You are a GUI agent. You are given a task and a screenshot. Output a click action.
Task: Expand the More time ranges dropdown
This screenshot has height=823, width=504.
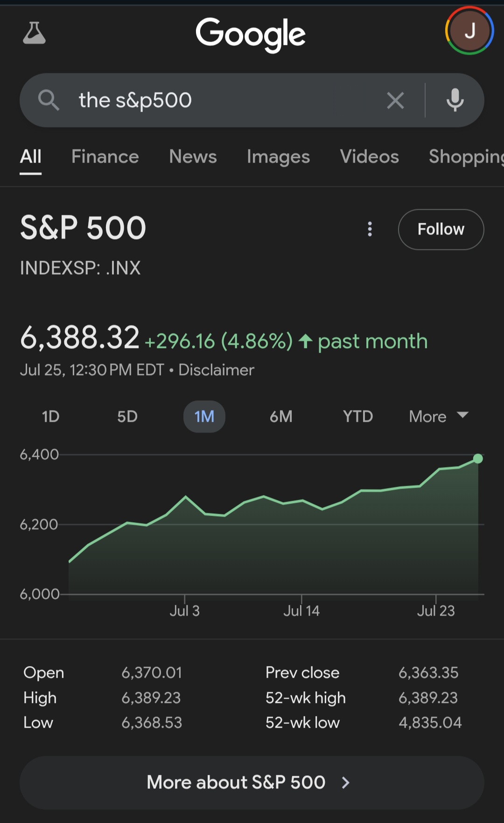pos(438,417)
